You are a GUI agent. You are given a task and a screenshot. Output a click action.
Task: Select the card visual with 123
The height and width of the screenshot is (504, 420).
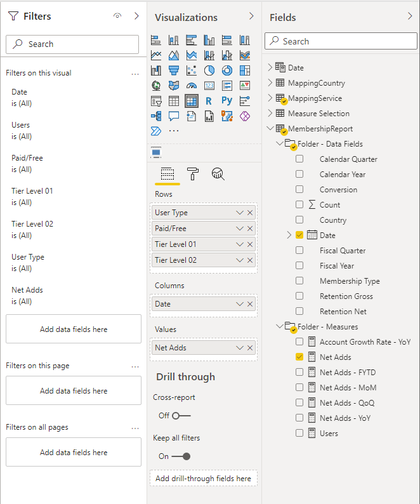pyautogui.click(x=209, y=86)
